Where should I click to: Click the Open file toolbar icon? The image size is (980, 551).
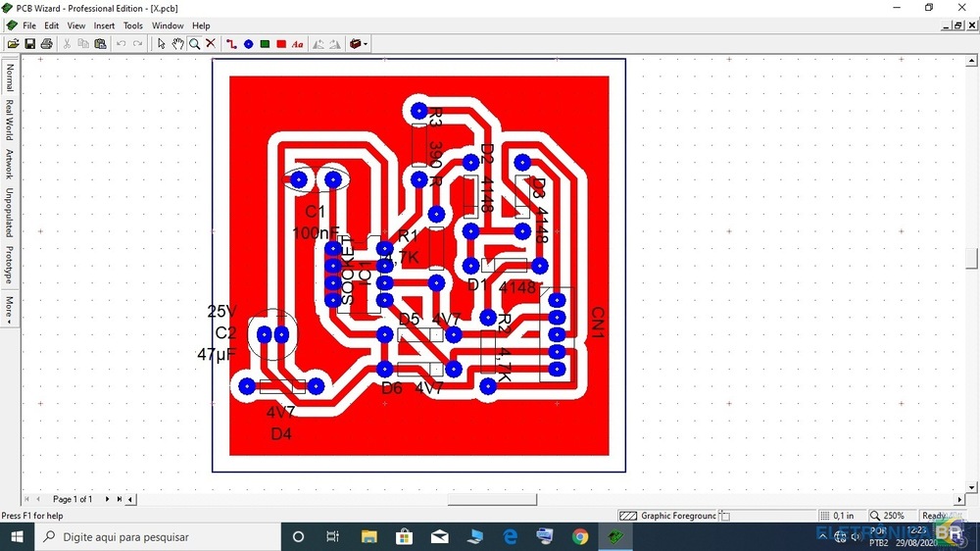pos(13,44)
